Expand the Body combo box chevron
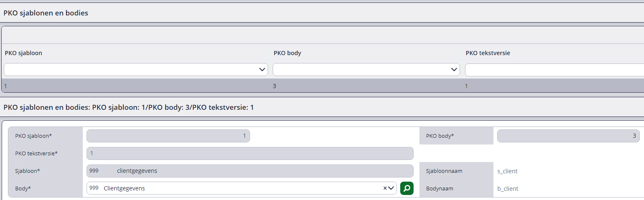Viewport: 644px width, 200px height. [x=391, y=188]
